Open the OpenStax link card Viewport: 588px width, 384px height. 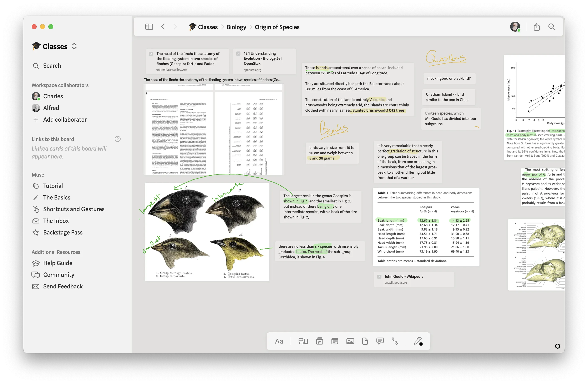coord(264,61)
